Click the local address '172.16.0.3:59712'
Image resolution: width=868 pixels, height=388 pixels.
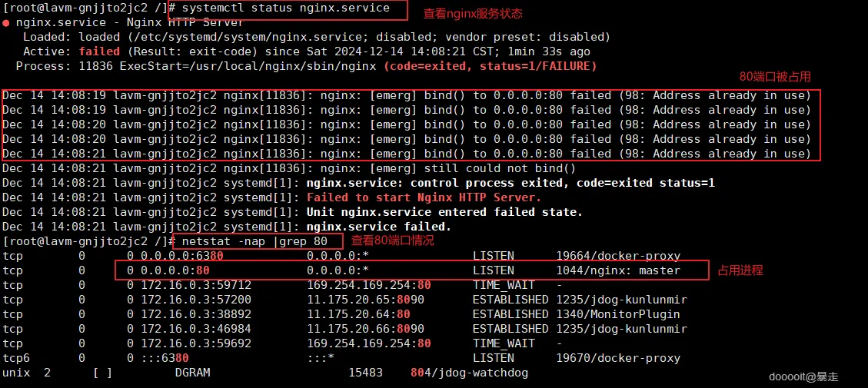pyautogui.click(x=196, y=285)
